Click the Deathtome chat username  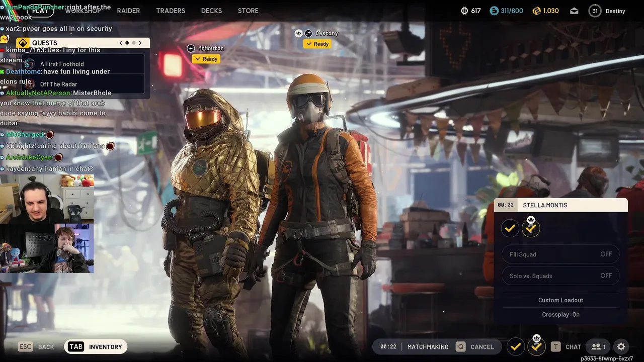(x=24, y=72)
